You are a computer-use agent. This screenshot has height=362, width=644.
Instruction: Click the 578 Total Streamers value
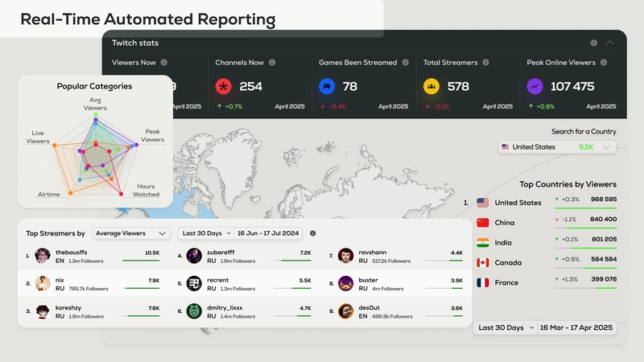click(458, 86)
